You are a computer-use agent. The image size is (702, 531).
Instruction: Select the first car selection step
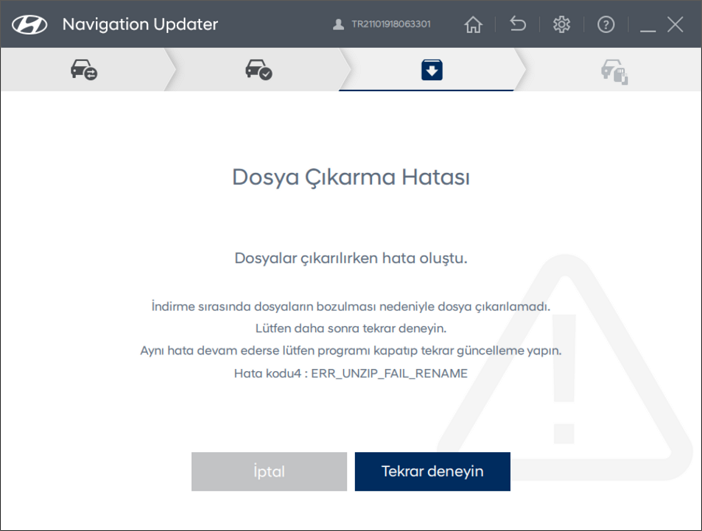84,70
